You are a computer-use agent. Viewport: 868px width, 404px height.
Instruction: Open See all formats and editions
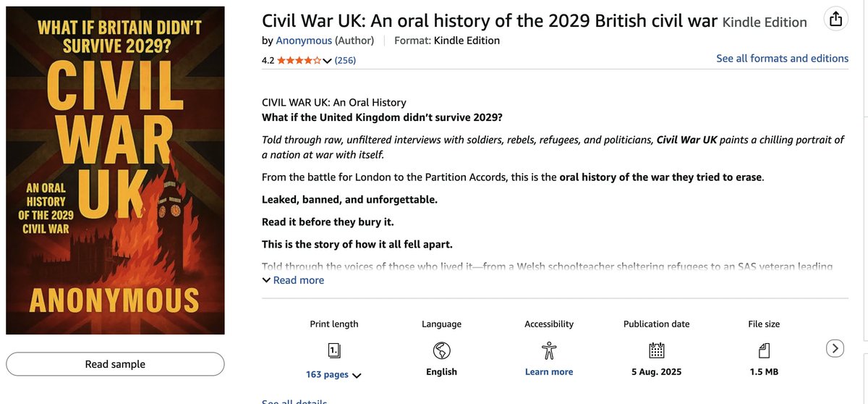(782, 59)
